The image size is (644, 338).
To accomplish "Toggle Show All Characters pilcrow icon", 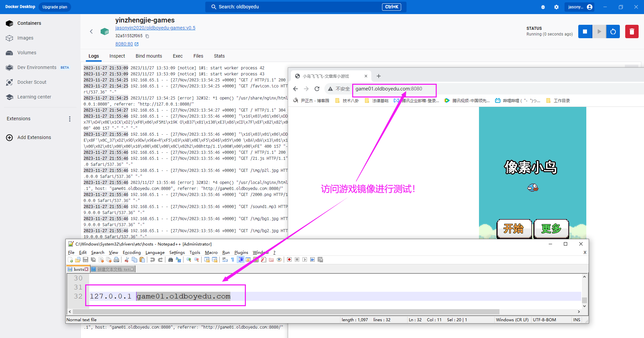I will coord(232,260).
